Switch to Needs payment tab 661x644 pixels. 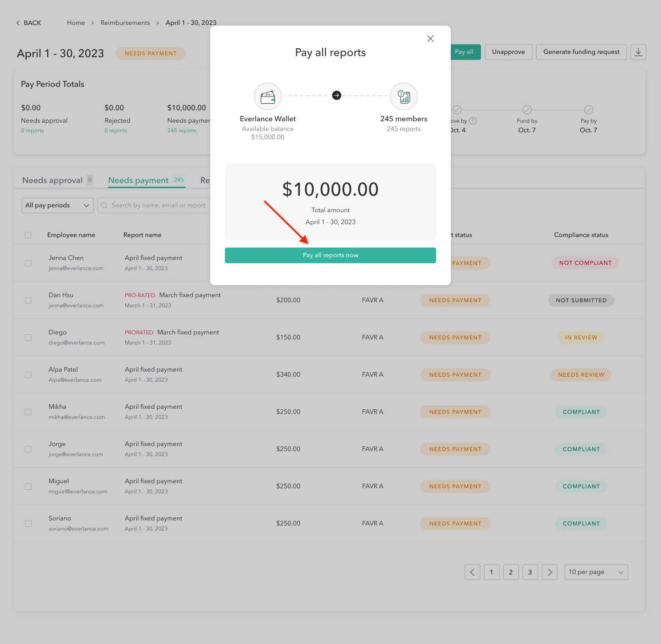point(146,180)
